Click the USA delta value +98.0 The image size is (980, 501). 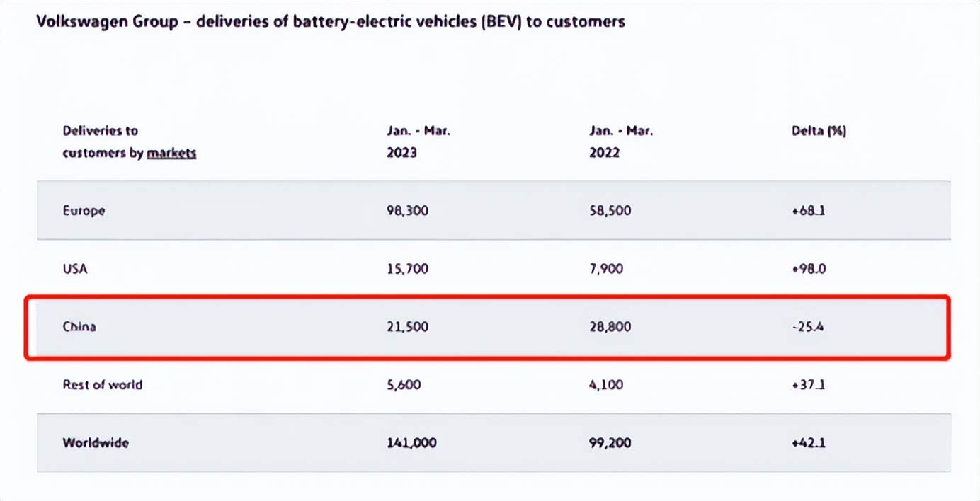tap(809, 269)
